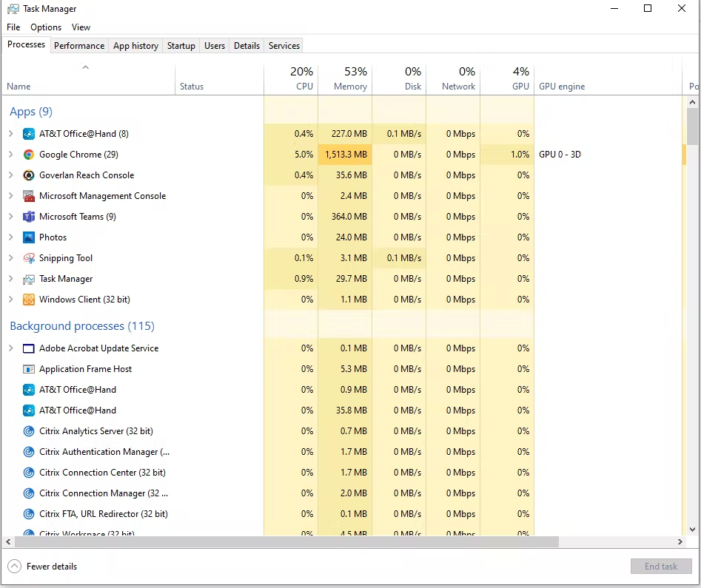Open the View menu

(81, 27)
